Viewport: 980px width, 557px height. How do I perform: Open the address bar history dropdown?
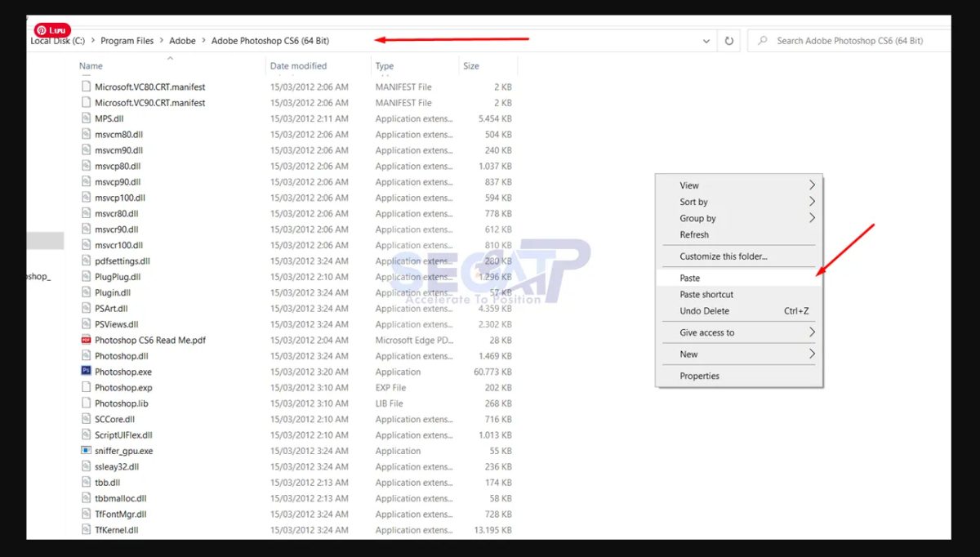tap(706, 41)
